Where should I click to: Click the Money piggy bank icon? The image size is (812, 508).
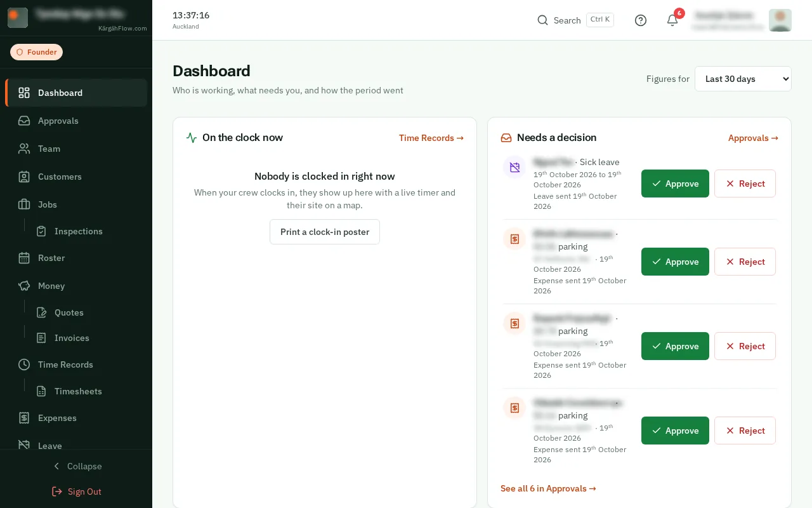coord(24,286)
